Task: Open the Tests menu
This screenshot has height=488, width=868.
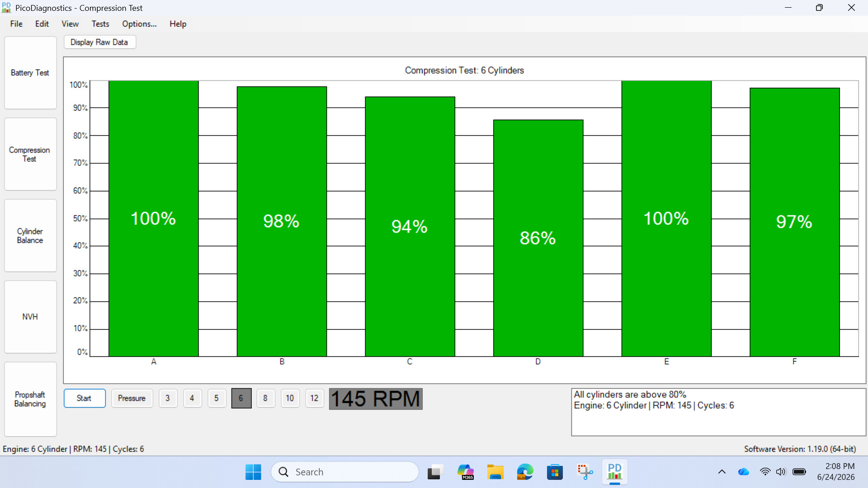Action: coord(100,24)
